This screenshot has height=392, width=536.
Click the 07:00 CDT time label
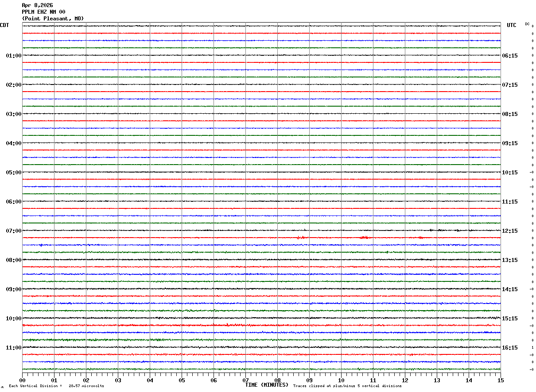pyautogui.click(x=14, y=231)
